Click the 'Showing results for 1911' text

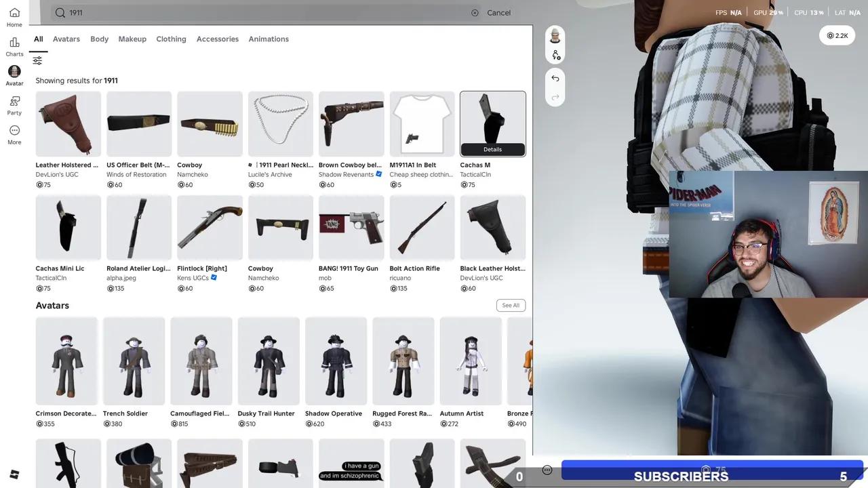coord(77,81)
